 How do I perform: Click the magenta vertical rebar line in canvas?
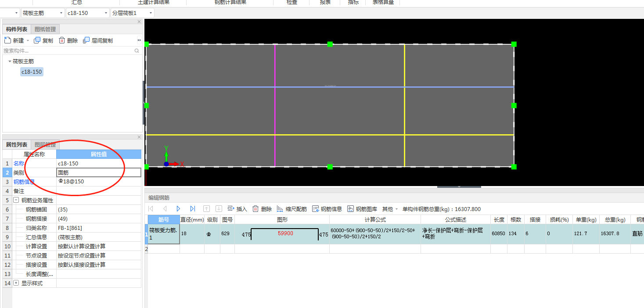275,105
